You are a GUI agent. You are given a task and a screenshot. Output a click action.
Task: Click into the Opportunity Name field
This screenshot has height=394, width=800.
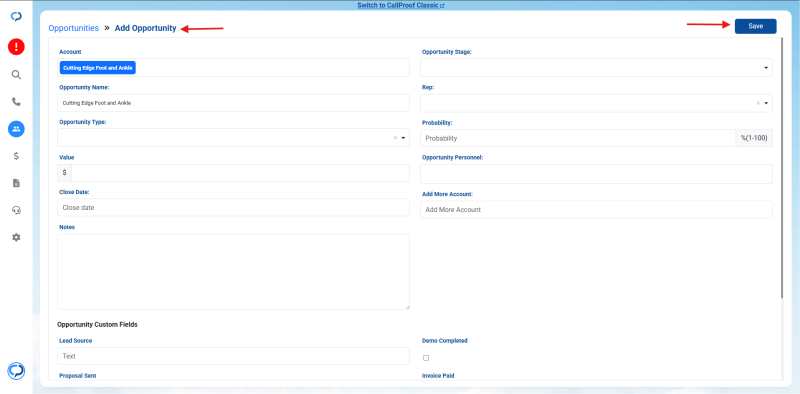[x=233, y=103]
